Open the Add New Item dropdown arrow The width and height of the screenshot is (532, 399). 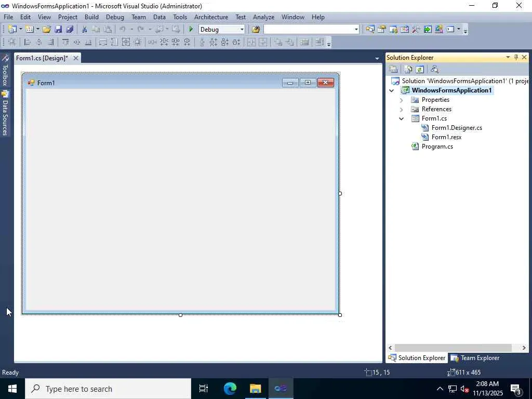(37, 29)
